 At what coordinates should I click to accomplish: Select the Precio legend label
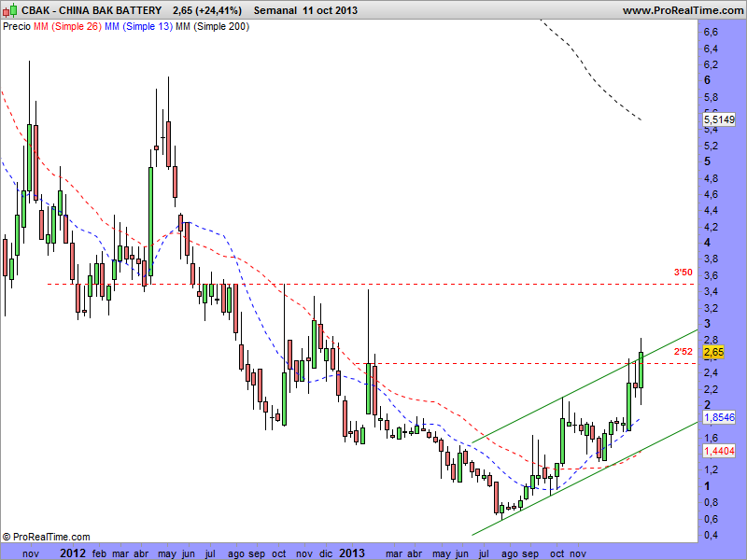(17, 26)
